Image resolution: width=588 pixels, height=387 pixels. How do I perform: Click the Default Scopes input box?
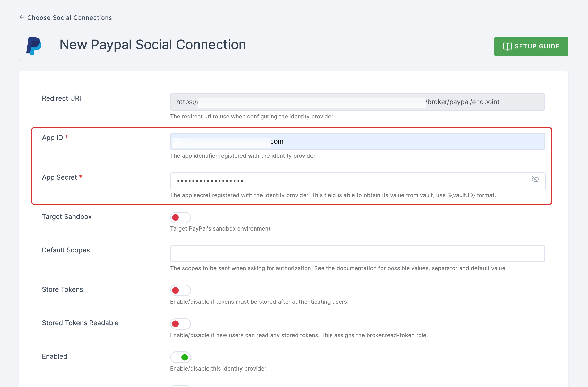[358, 254]
